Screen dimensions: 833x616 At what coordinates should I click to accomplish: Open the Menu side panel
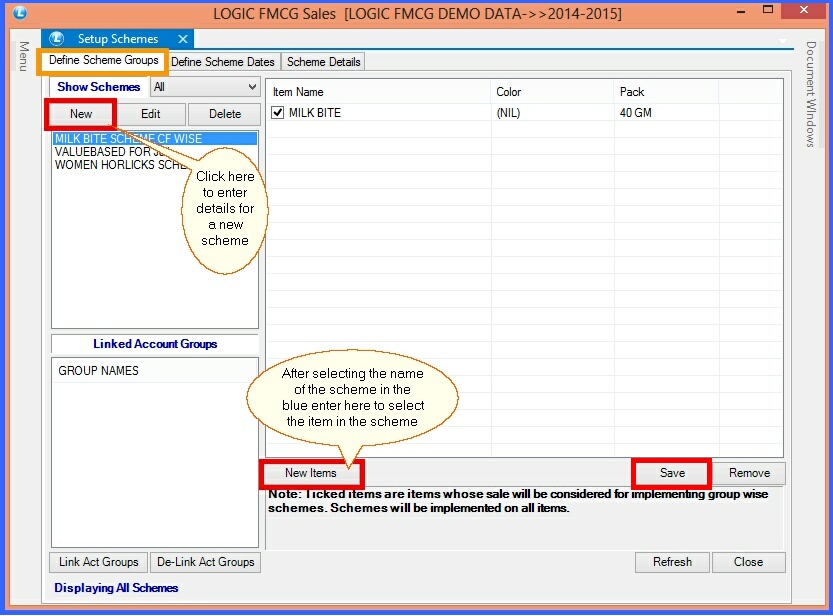pos(23,56)
